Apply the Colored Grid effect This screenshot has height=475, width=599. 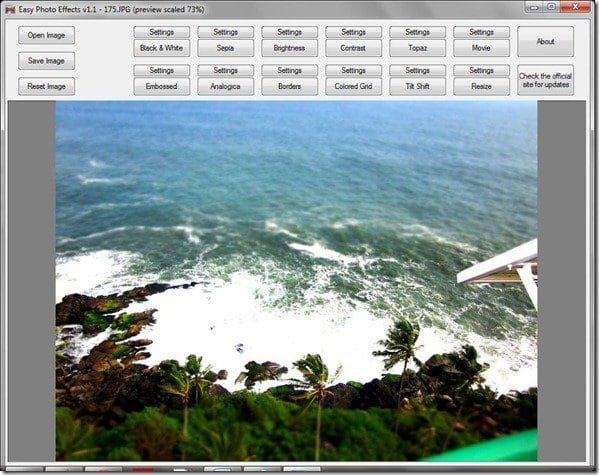pyautogui.click(x=353, y=86)
